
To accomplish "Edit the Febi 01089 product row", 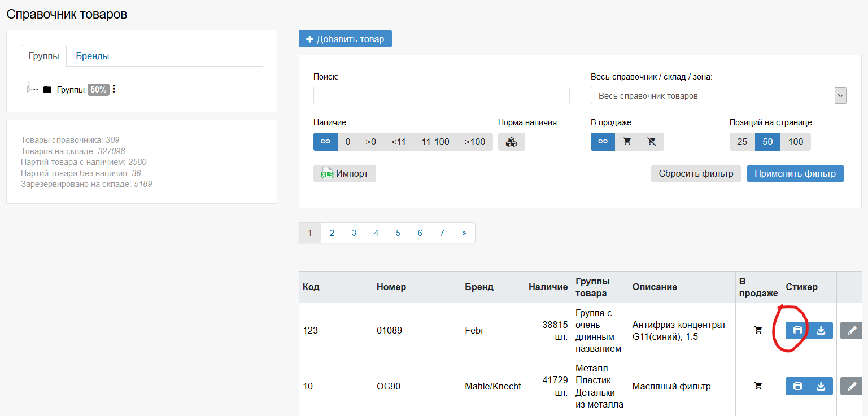I will (x=852, y=331).
